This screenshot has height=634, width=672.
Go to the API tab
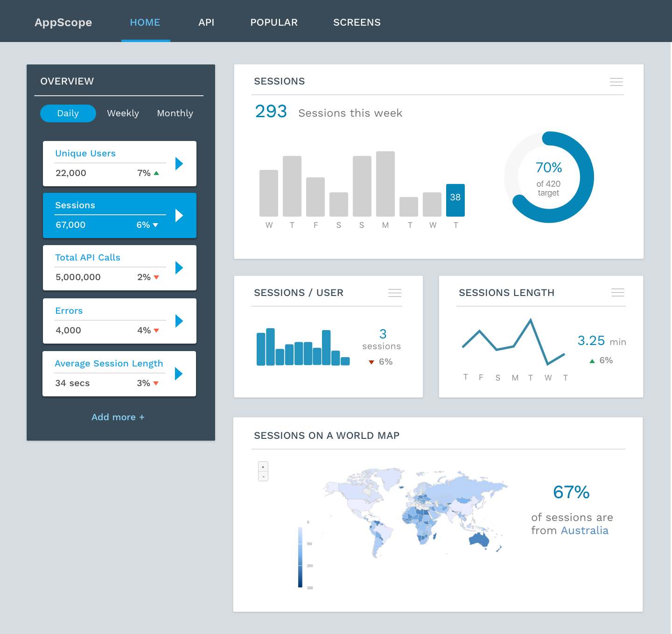206,22
